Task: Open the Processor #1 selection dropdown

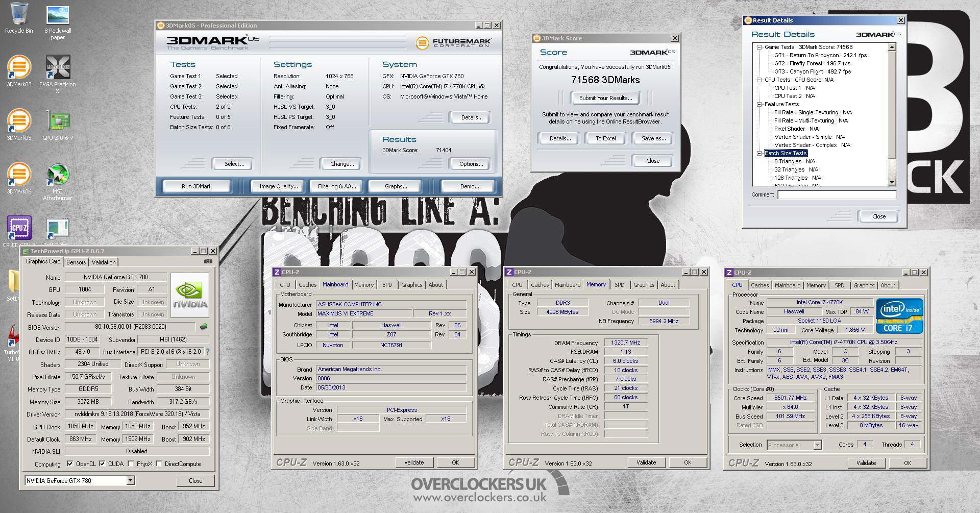Action: click(817, 445)
